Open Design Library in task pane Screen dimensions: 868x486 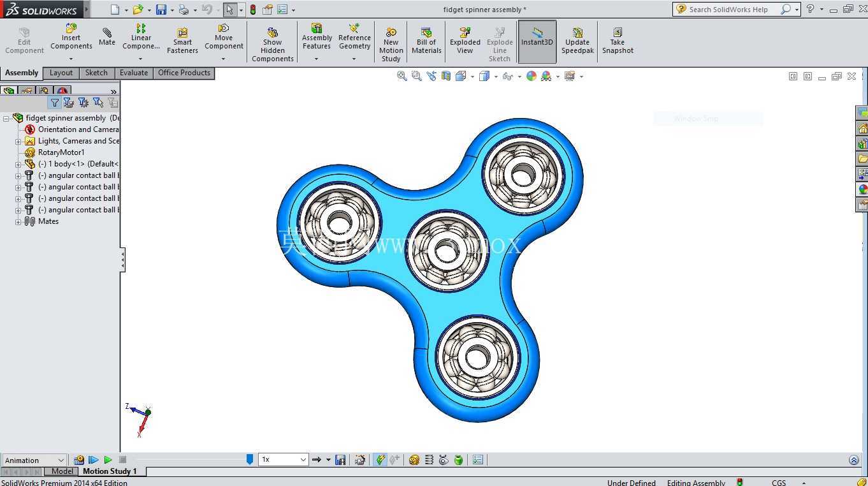pos(862,144)
